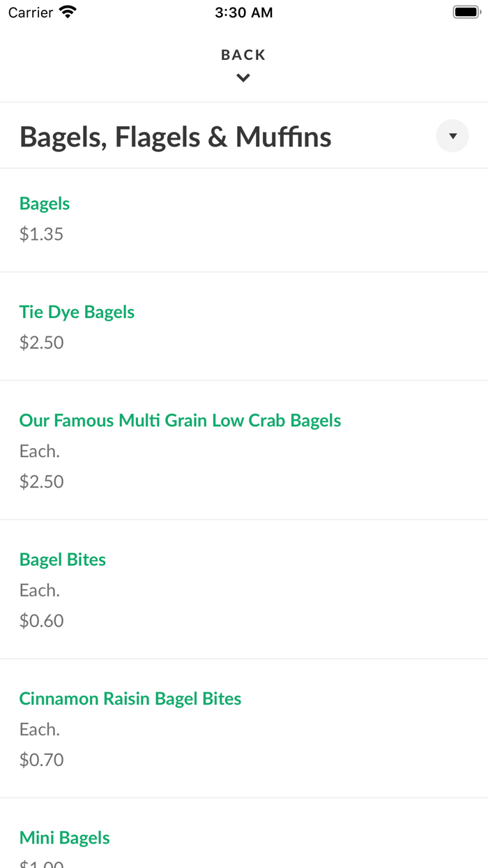This screenshot has height=868, width=488.
Task: Expand the BACK navigation chevron
Action: (x=243, y=77)
